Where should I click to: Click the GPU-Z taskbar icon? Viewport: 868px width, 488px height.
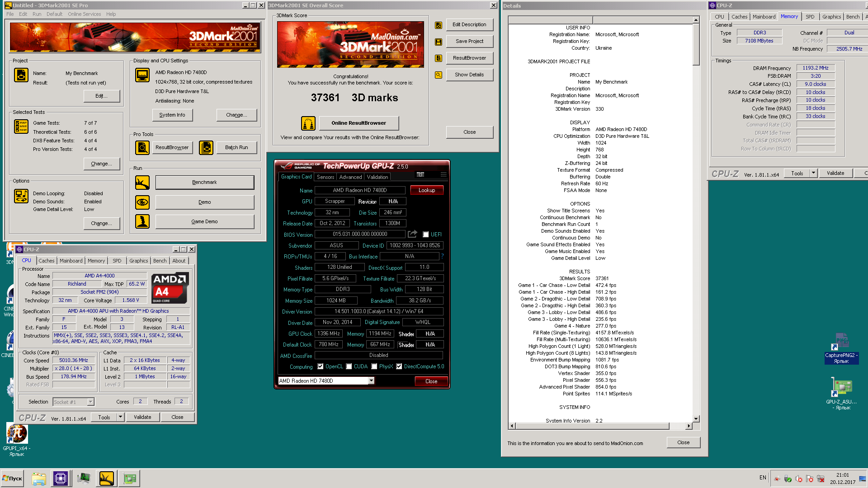coord(130,479)
